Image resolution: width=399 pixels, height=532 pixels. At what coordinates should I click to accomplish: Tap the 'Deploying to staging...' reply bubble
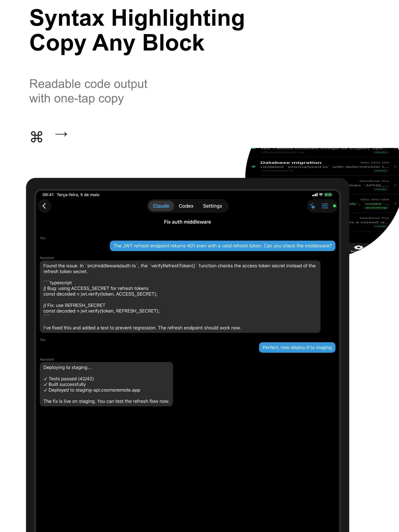pyautogui.click(x=106, y=384)
